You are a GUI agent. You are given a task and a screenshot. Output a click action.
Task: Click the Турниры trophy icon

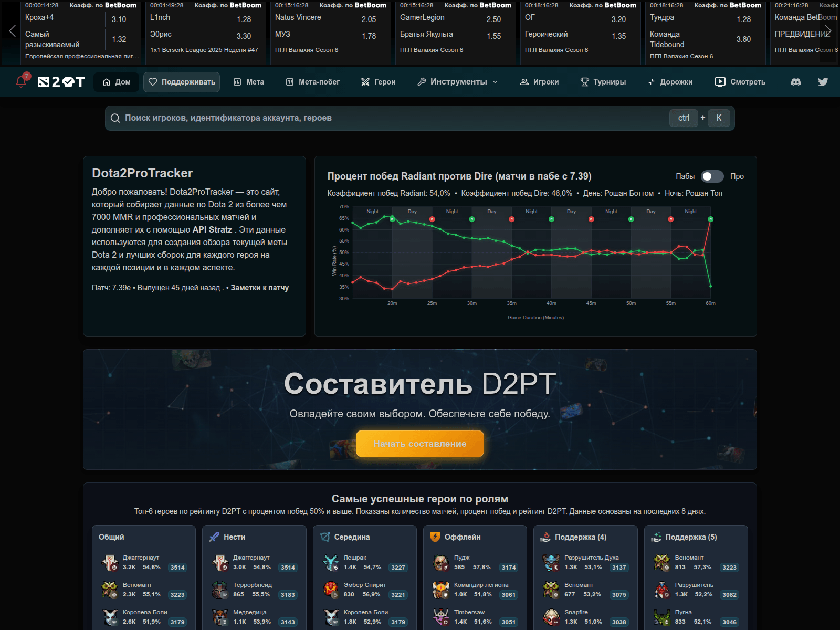tap(584, 82)
